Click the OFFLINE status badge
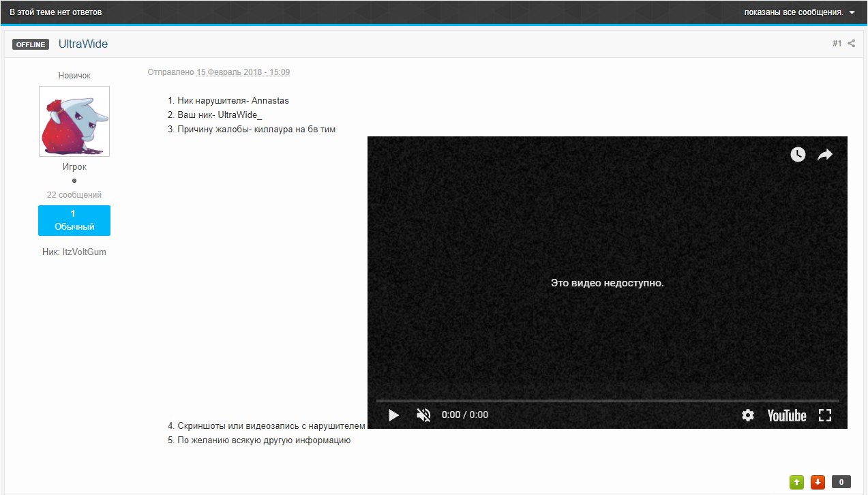This screenshot has height=495, width=868. click(31, 44)
